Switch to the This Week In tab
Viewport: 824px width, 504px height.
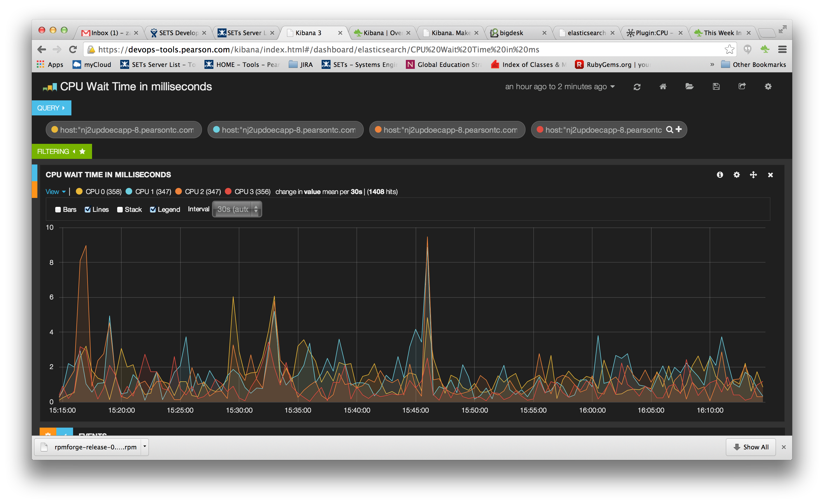pos(722,33)
